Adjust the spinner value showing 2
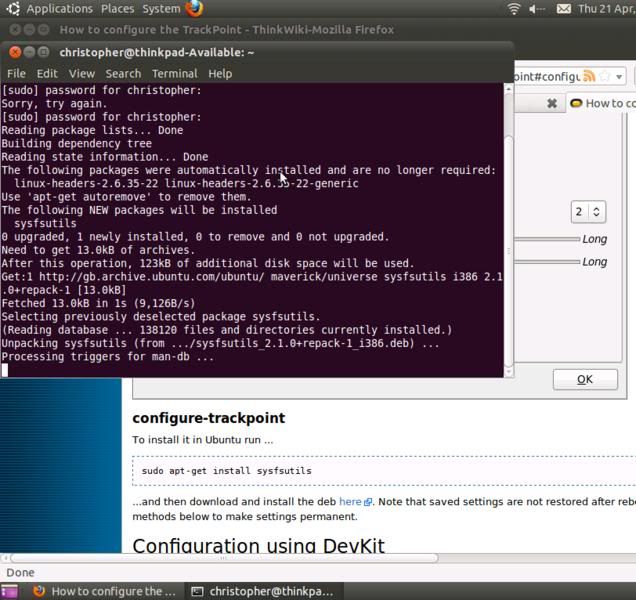Viewport: 636px width, 600px height. tap(589, 212)
